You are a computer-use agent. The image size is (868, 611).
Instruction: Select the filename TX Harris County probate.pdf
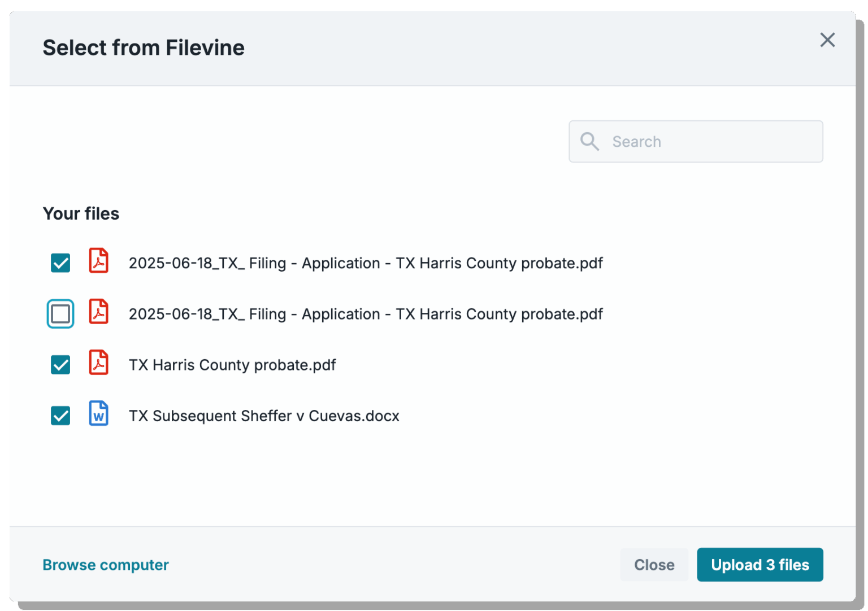point(232,364)
